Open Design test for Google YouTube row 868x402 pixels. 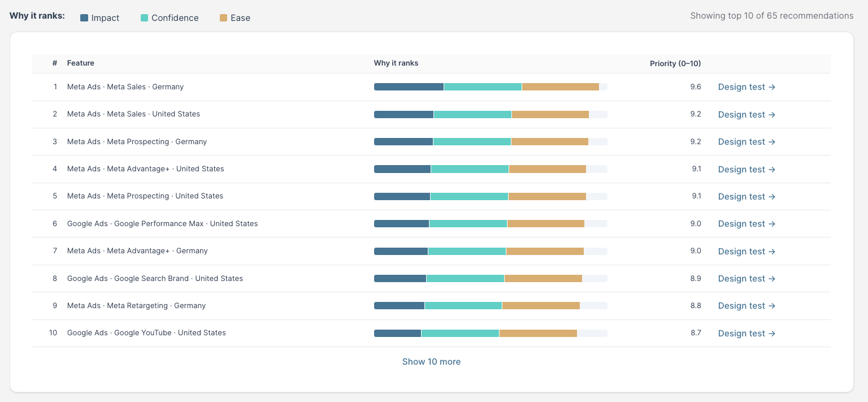pyautogui.click(x=747, y=333)
